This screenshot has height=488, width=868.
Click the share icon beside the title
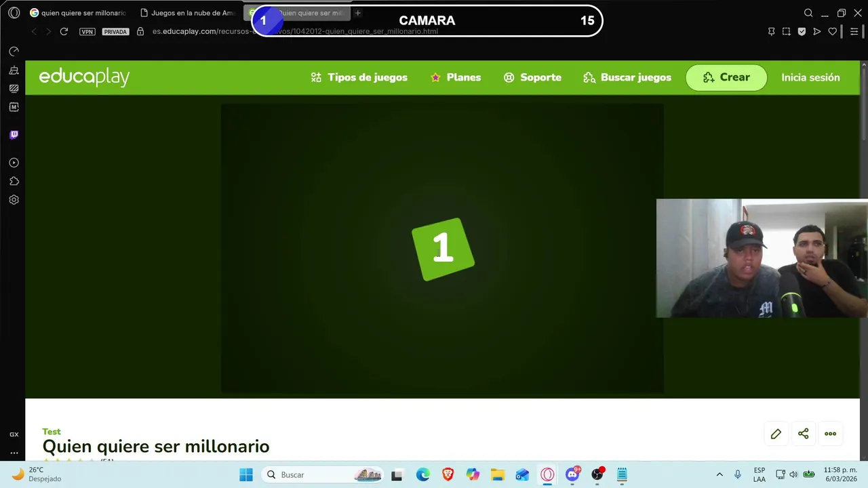(x=803, y=434)
